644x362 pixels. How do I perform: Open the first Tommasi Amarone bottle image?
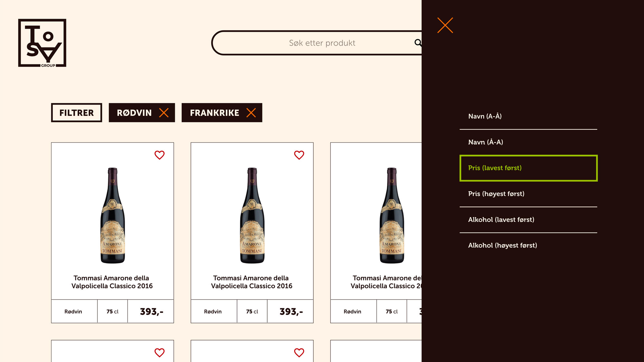coord(113,215)
